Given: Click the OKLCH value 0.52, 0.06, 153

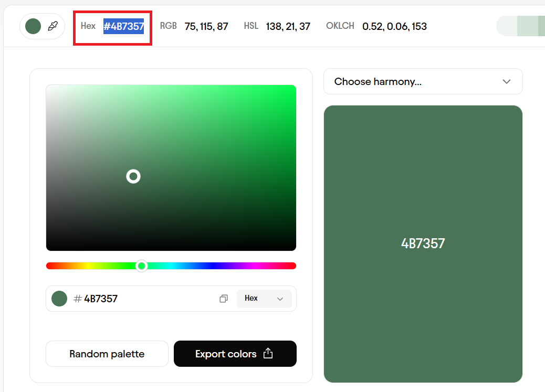Looking at the screenshot, I should tap(394, 26).
